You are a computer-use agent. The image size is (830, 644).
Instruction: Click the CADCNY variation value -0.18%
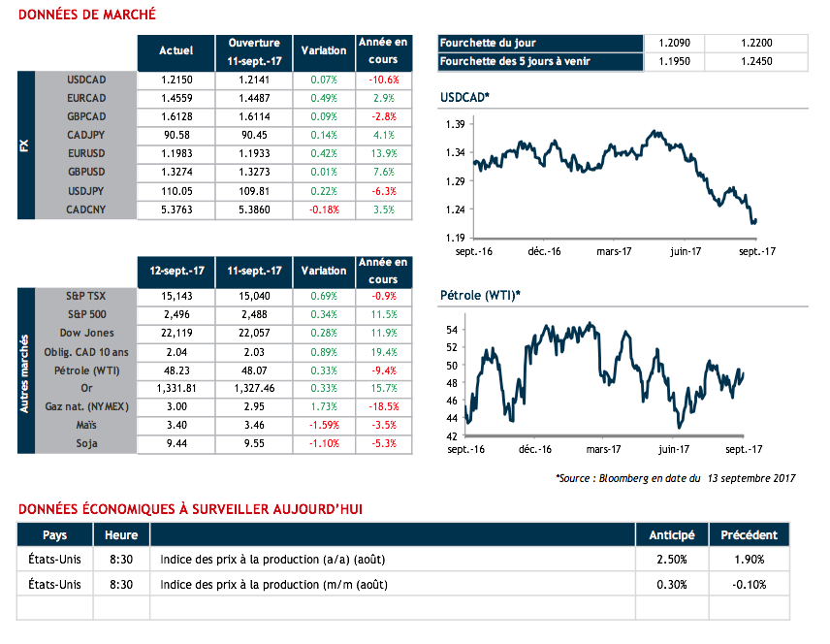[323, 209]
